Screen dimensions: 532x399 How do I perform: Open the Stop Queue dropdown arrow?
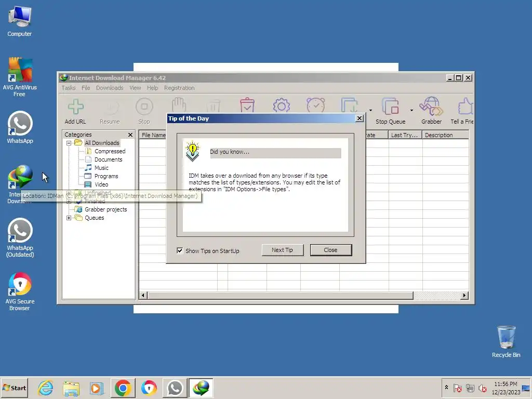(x=411, y=110)
